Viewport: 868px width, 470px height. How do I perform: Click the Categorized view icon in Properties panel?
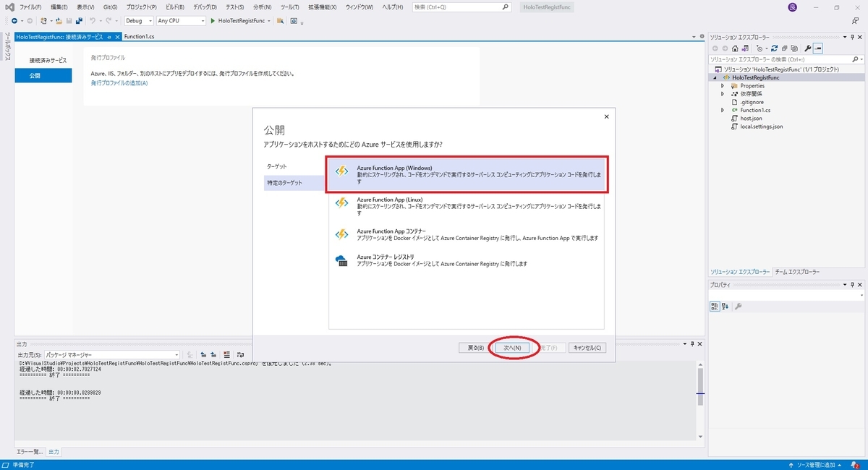[x=714, y=307]
